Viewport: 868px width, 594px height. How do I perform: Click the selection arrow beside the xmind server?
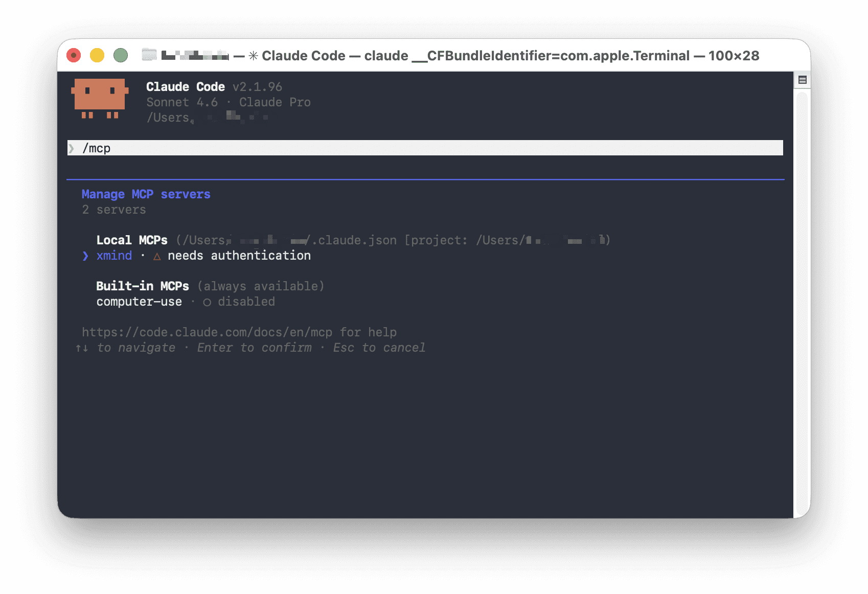(85, 256)
